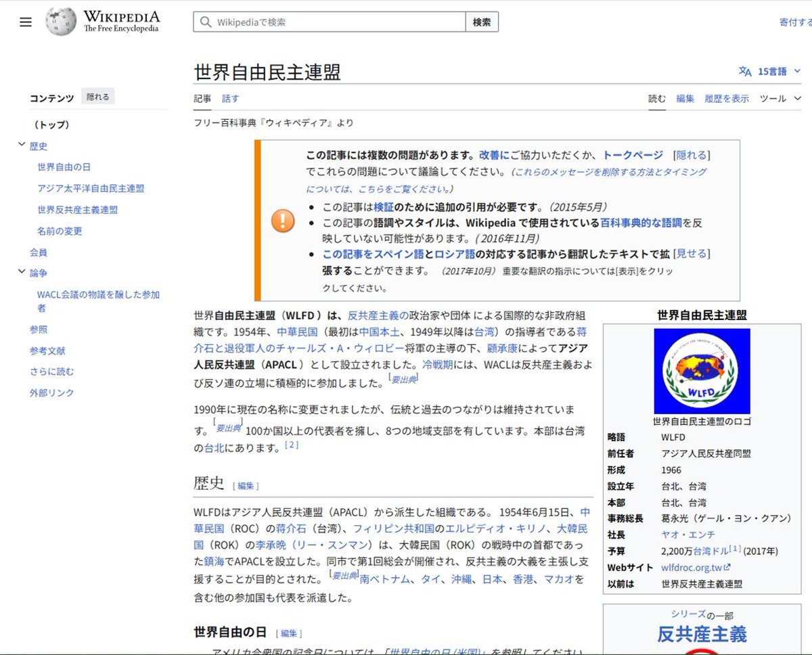Image resolution: width=812 pixels, height=655 pixels.
Task: Click the シリーズ link in sidebar box
Action: (x=688, y=614)
